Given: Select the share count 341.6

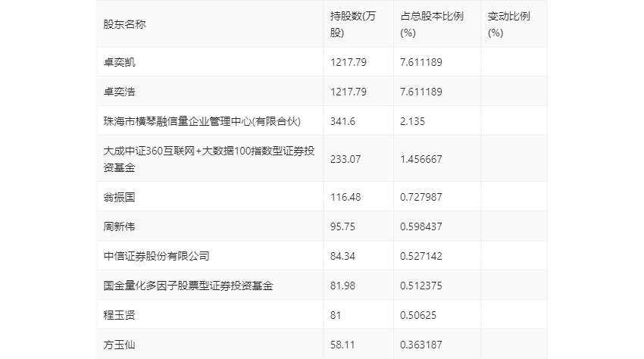Looking at the screenshot, I should point(342,121).
